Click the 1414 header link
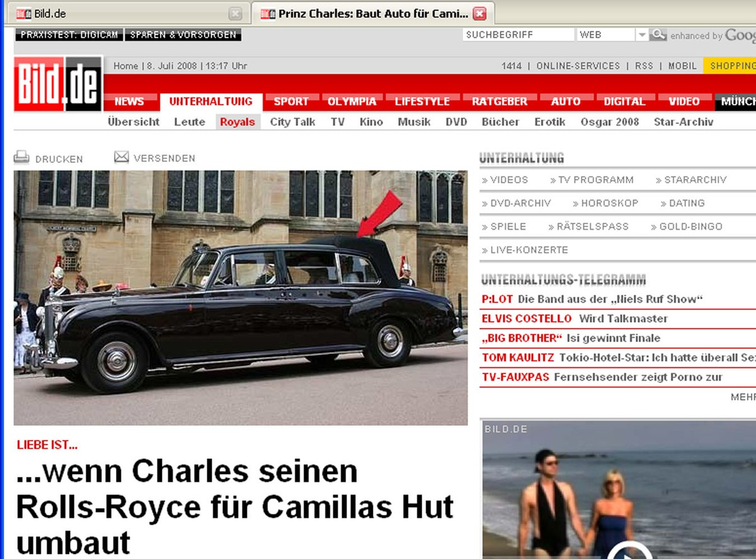Screen dimensions: 756x559 (512, 65)
